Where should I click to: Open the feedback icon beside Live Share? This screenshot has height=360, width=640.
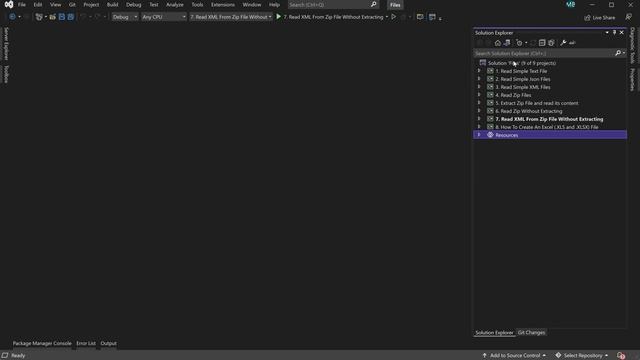click(x=629, y=17)
